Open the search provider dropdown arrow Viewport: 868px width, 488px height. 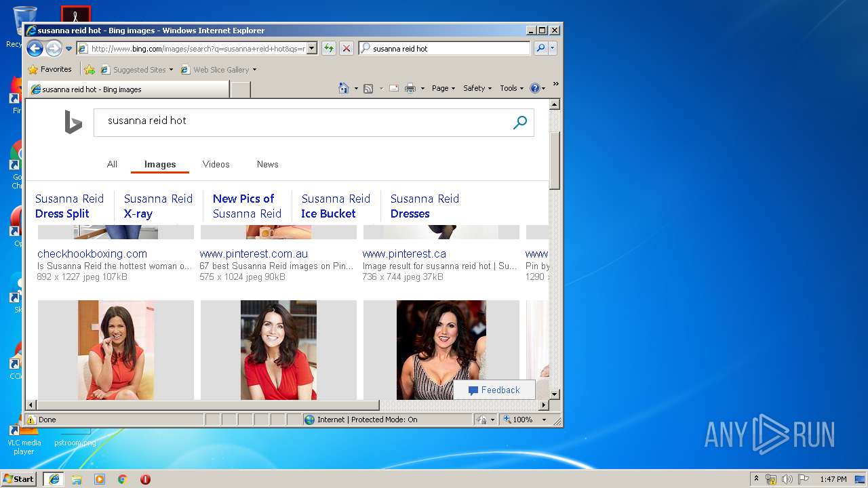pos(553,48)
